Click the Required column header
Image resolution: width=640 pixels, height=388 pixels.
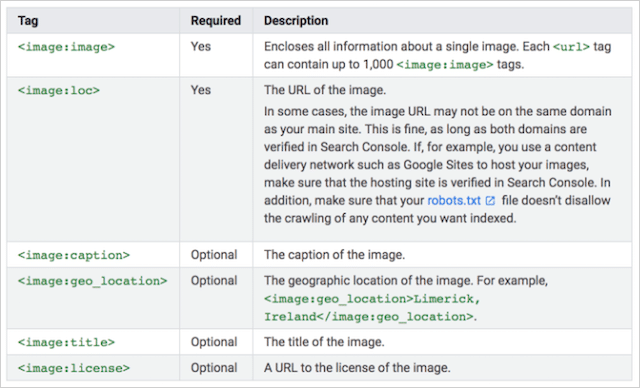click(x=216, y=21)
